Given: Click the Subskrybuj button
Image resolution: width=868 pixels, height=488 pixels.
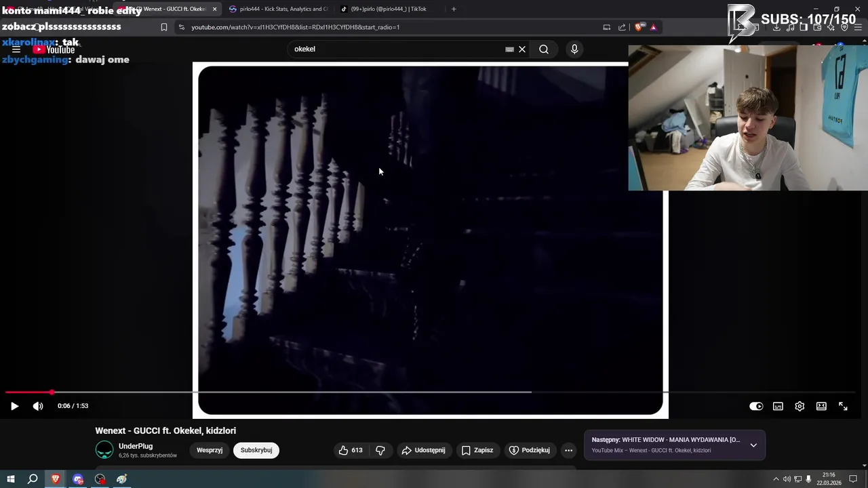Looking at the screenshot, I should click(256, 450).
